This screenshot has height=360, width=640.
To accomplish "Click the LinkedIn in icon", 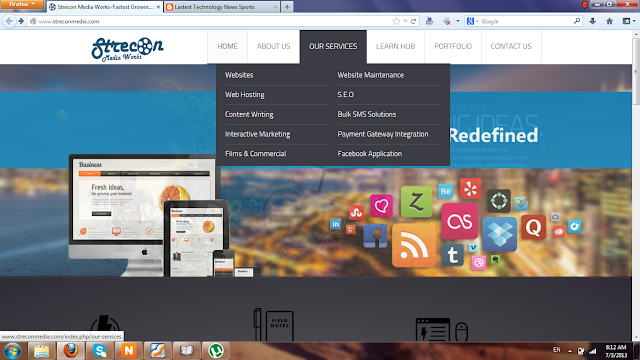I will [x=335, y=224].
